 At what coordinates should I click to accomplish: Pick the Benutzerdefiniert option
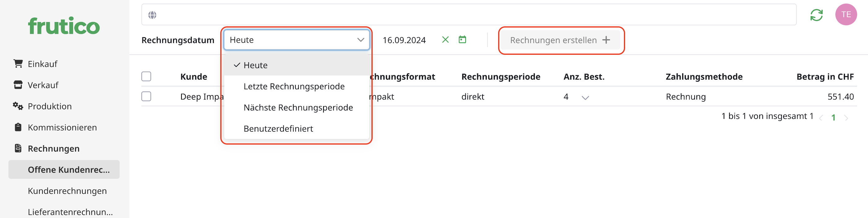click(278, 129)
